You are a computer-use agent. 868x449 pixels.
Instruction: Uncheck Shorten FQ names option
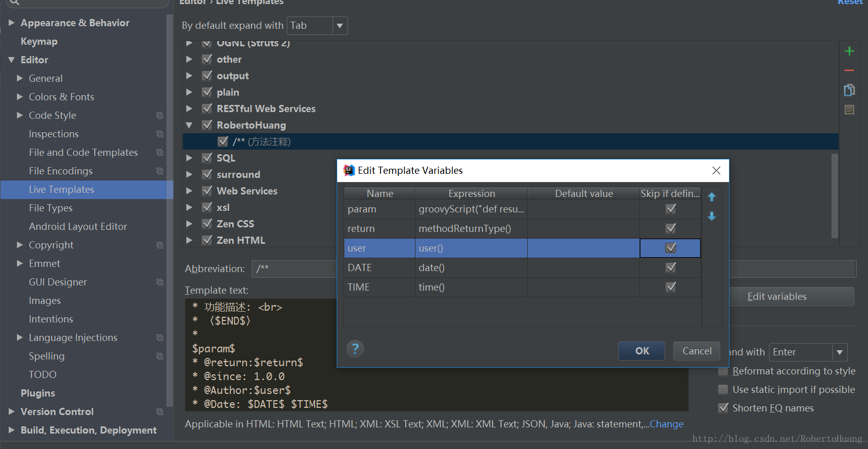(x=723, y=408)
